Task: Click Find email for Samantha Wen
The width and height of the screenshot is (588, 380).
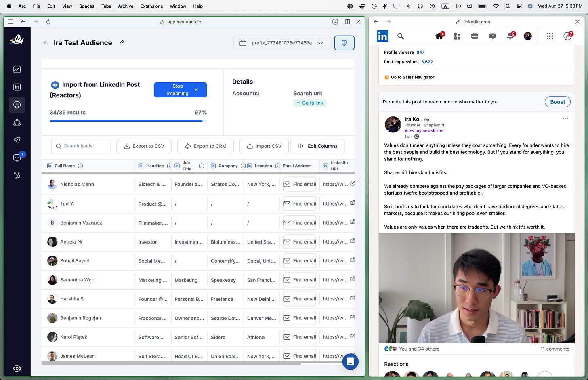Action: pos(300,280)
